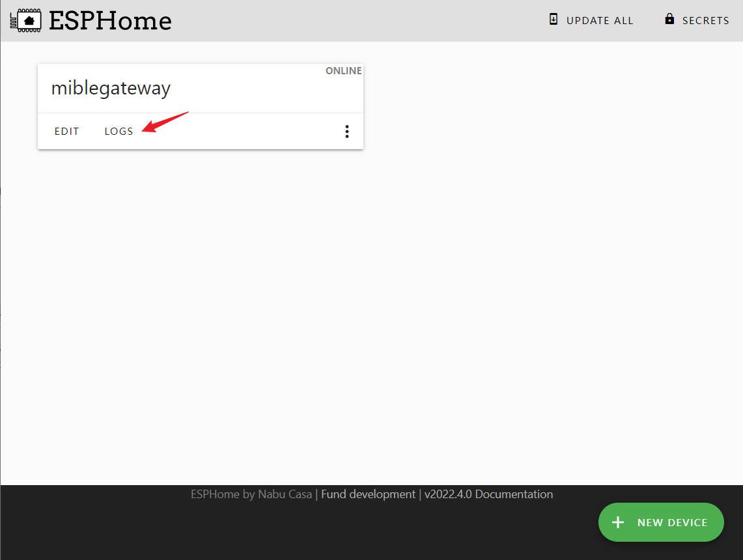
Task: Open the SECRETS editor from header
Action: point(697,20)
